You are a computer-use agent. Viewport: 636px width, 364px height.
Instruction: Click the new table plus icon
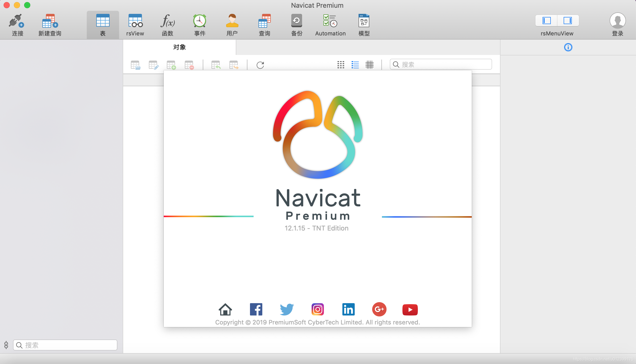(x=171, y=65)
